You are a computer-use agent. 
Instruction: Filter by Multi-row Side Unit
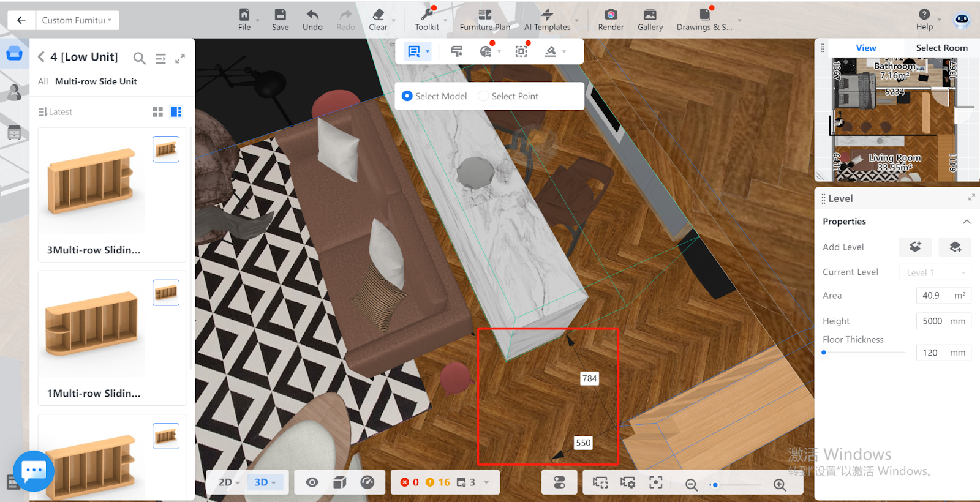(x=96, y=81)
